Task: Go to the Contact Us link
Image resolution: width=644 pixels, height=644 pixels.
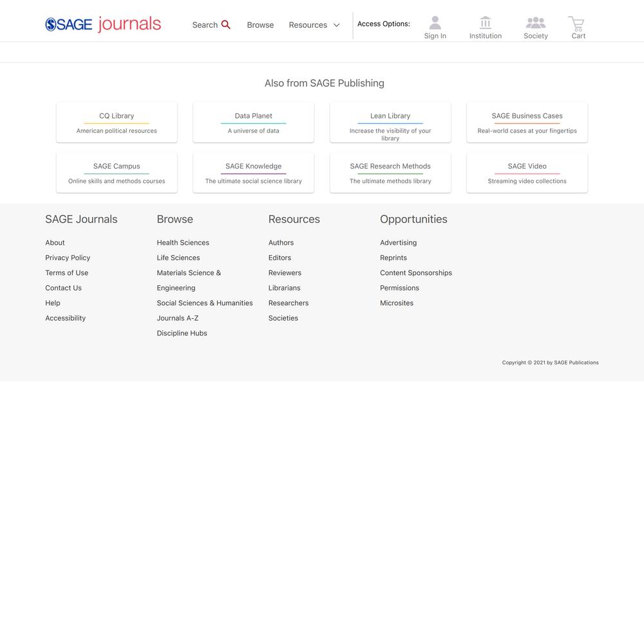Action: 63,288
